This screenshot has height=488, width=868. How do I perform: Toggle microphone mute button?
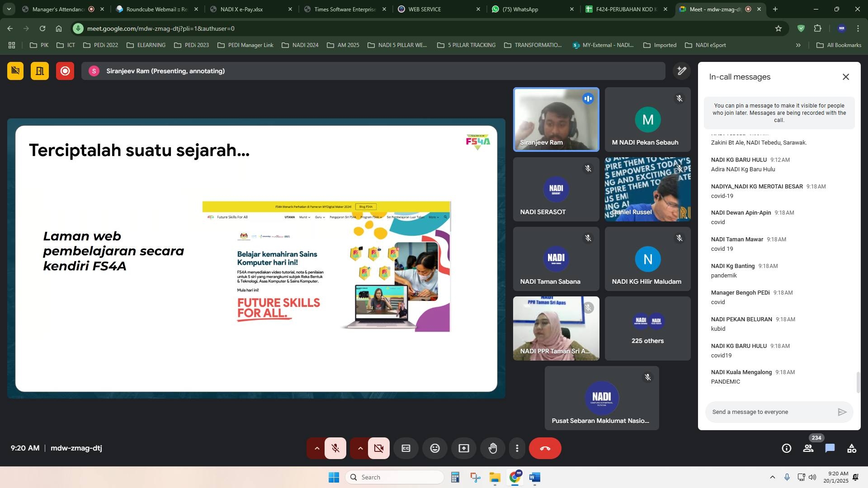[x=335, y=448]
